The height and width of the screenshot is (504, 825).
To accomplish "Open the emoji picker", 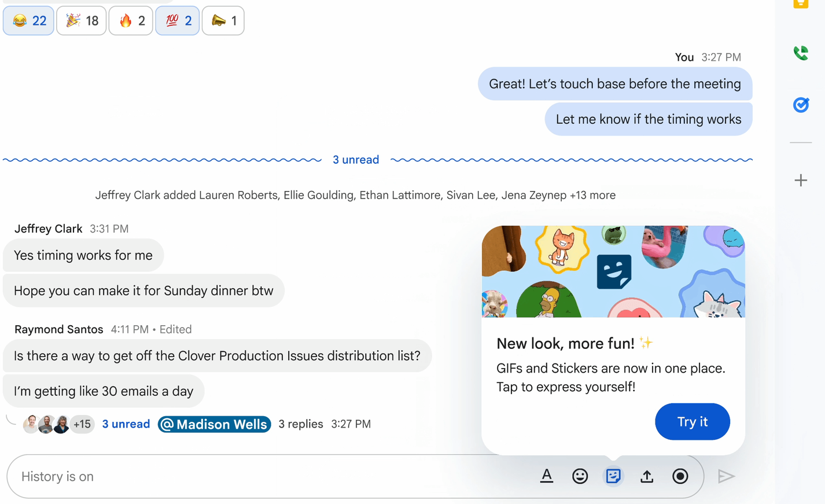I will pyautogui.click(x=580, y=476).
